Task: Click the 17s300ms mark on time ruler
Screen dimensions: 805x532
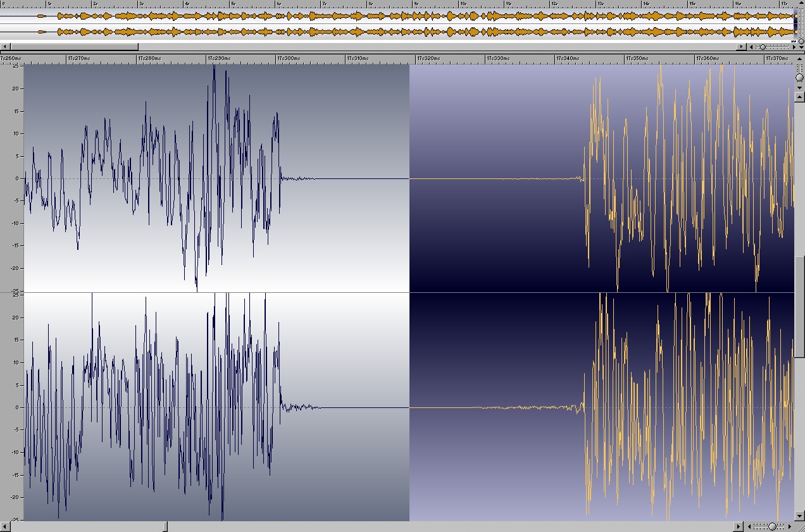Action: tap(277, 59)
